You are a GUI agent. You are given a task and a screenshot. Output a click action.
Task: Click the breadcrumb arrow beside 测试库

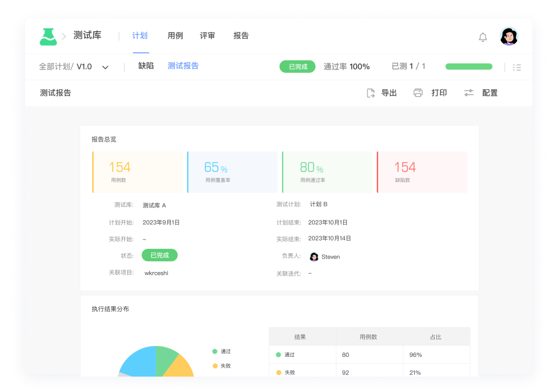point(64,36)
